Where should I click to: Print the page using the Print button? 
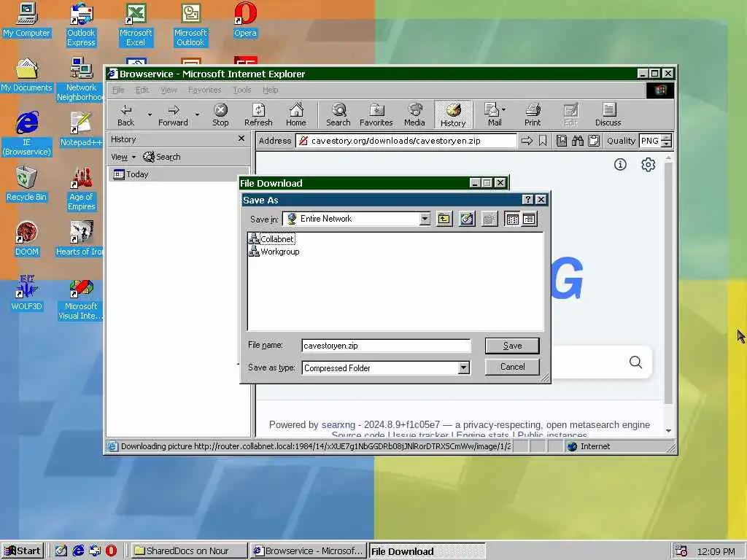(533, 114)
